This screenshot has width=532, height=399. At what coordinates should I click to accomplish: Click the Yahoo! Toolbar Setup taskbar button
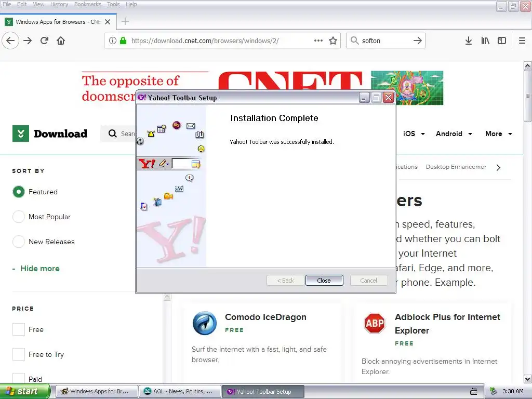click(263, 392)
